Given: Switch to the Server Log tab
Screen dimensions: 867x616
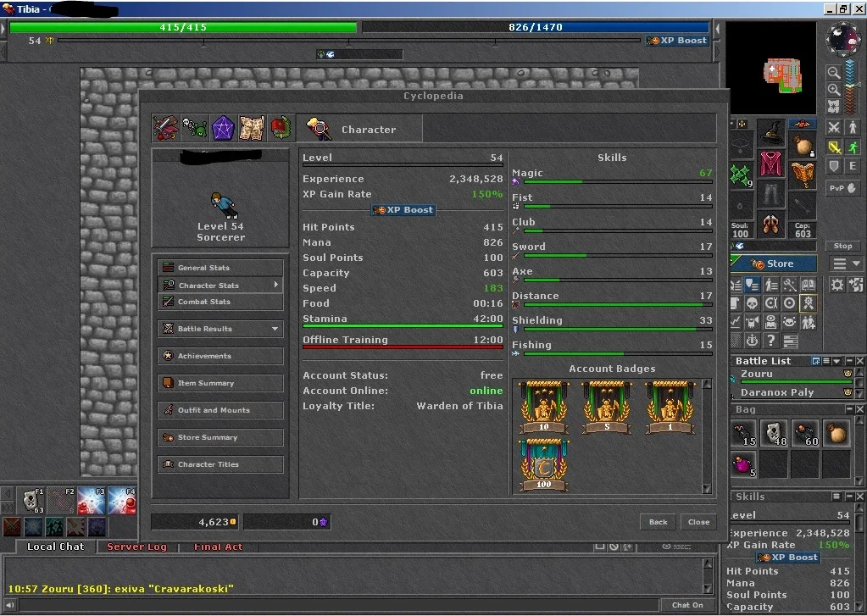Looking at the screenshot, I should pos(136,547).
